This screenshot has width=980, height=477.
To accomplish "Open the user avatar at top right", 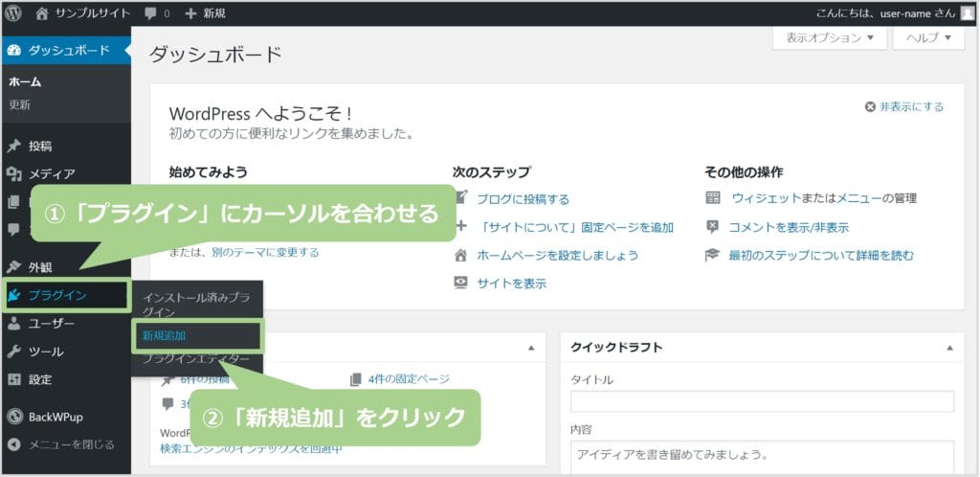I will [967, 13].
